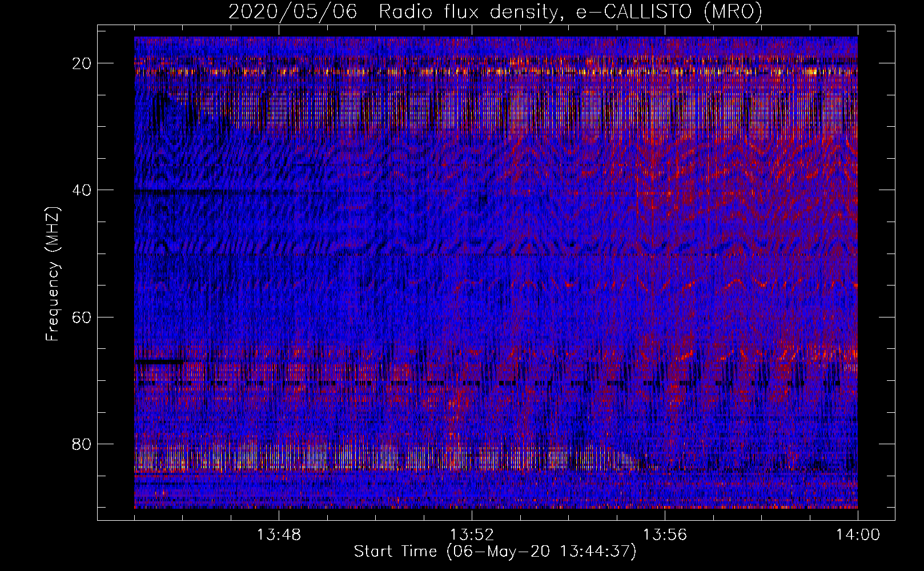
Task: Click the 60 MHz frequency tick label
Action: [x=82, y=317]
